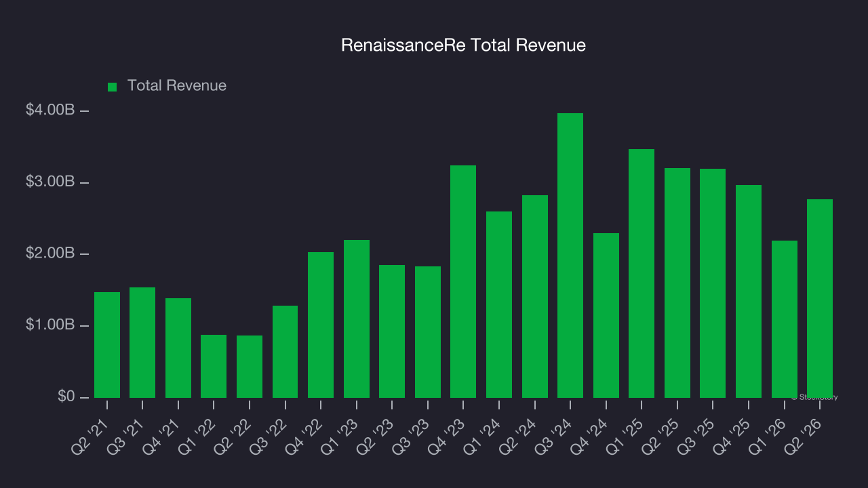Click the "RenaissanceRe Total Revenue" chart title
Viewport: 868px width, 488px height.
pos(463,45)
